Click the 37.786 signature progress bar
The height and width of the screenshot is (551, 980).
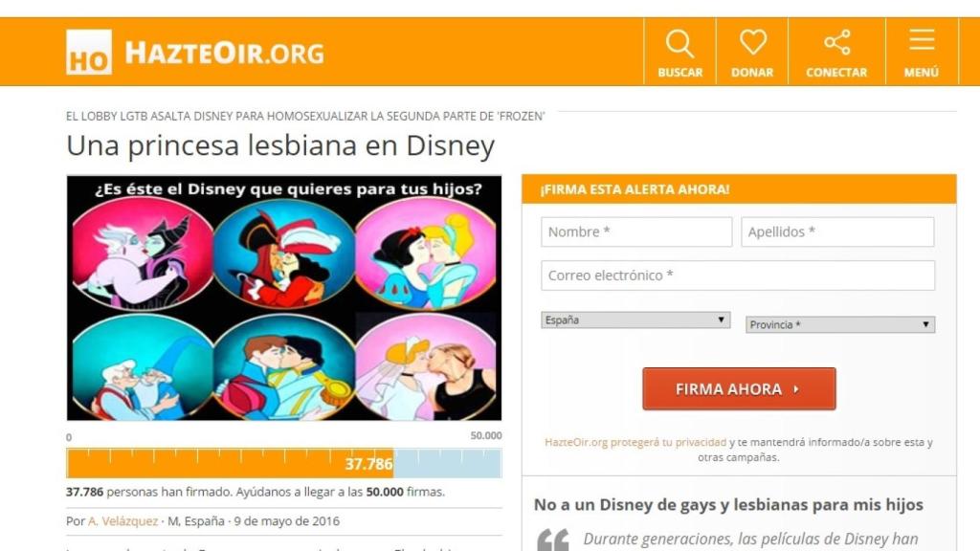(x=283, y=464)
